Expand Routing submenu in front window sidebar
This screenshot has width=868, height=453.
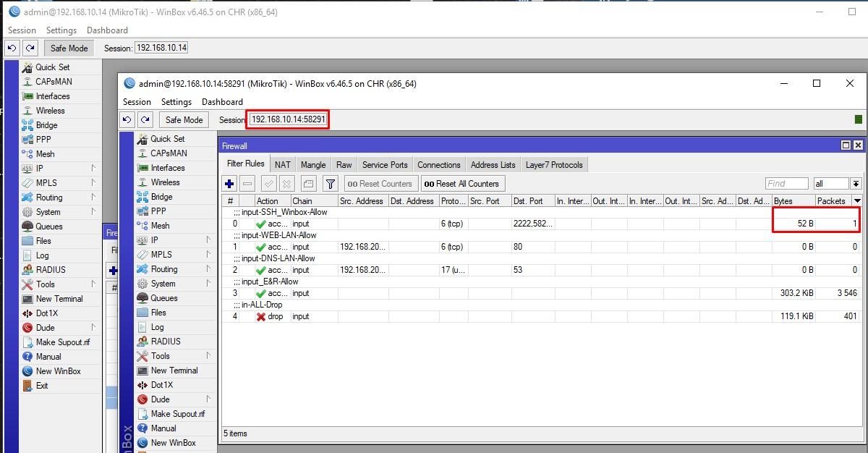click(x=208, y=269)
